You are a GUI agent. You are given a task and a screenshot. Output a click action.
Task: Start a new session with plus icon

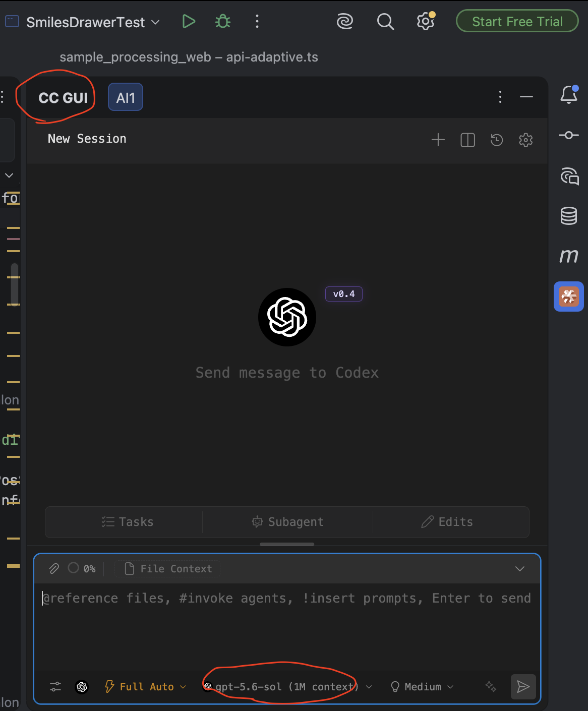438,140
